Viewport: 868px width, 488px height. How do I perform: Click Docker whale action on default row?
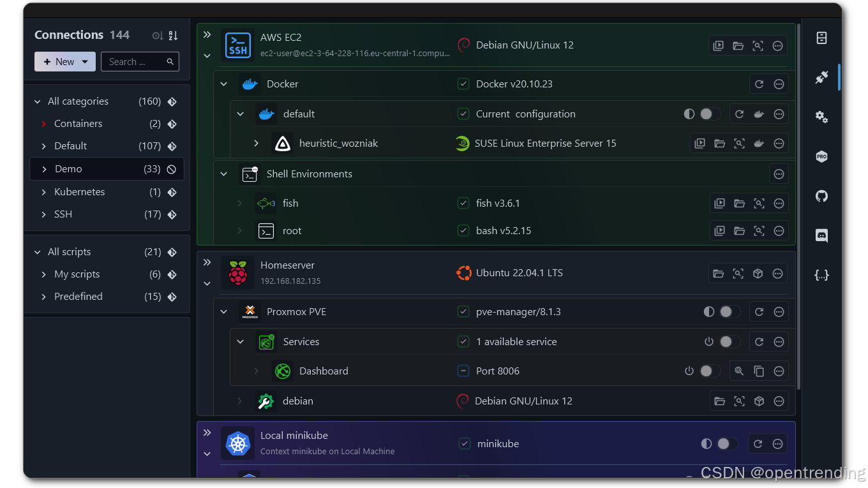[x=759, y=114]
